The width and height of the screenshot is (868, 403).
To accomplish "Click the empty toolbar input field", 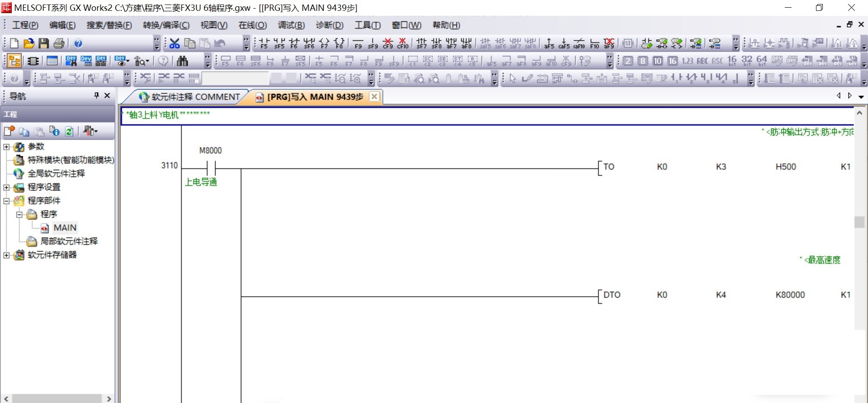I will (235, 78).
